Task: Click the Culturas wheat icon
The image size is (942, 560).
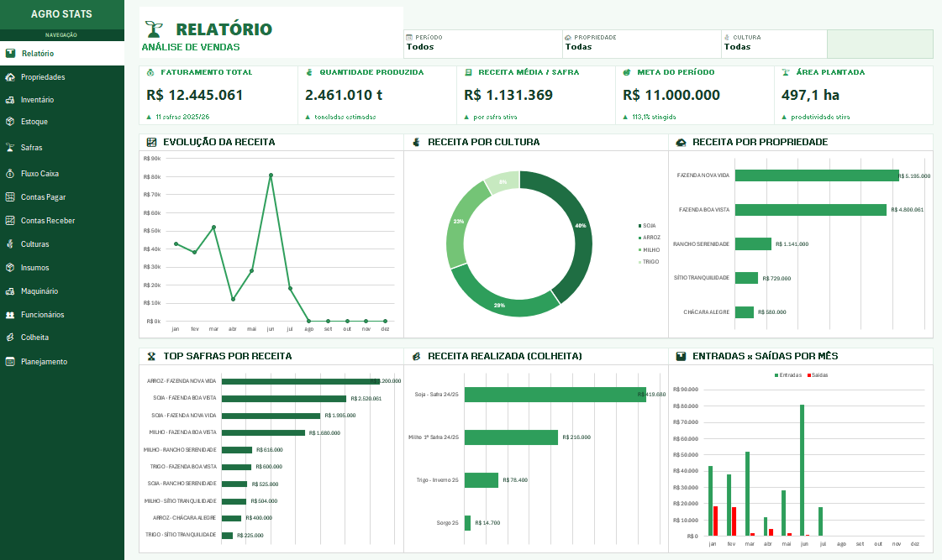Action: [10, 244]
